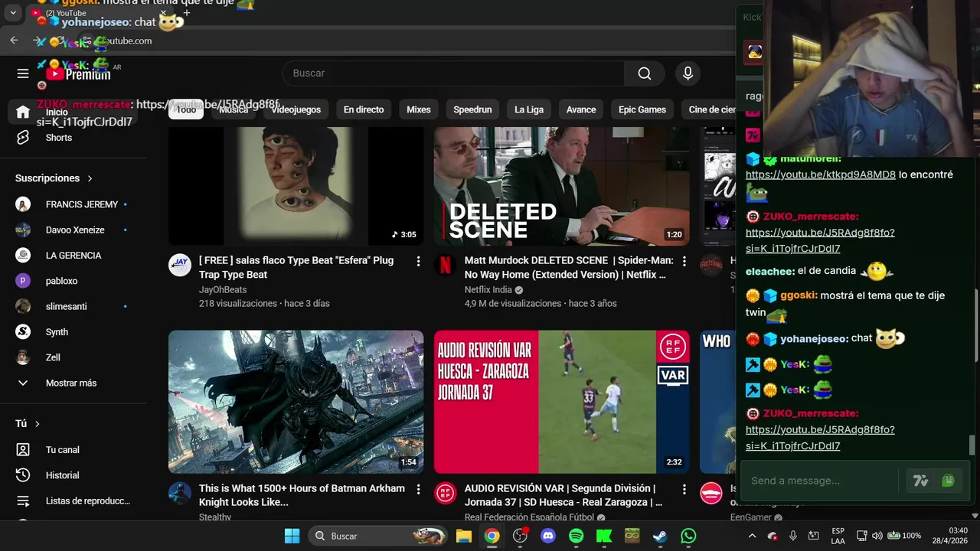Open Discord from taskbar
Image resolution: width=980 pixels, height=551 pixels.
(x=548, y=536)
